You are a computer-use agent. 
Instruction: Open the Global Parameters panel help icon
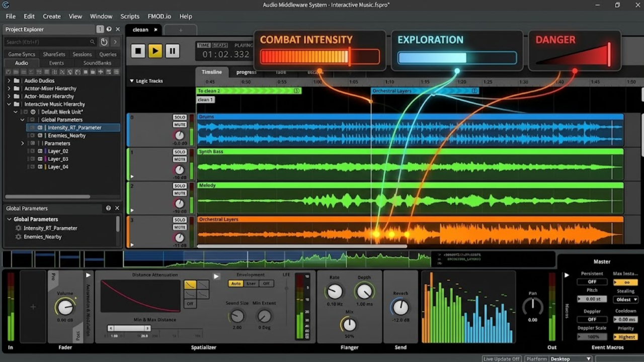(108, 208)
